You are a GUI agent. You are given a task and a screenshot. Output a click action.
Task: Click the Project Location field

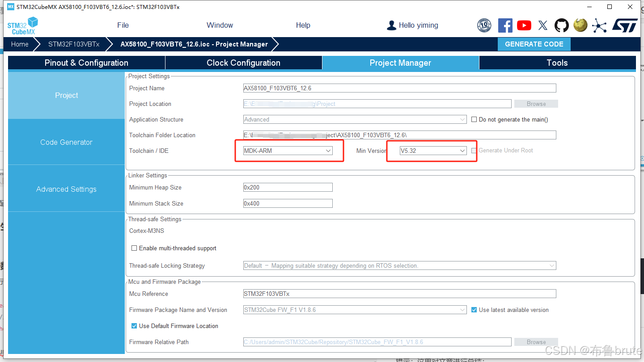coord(377,104)
